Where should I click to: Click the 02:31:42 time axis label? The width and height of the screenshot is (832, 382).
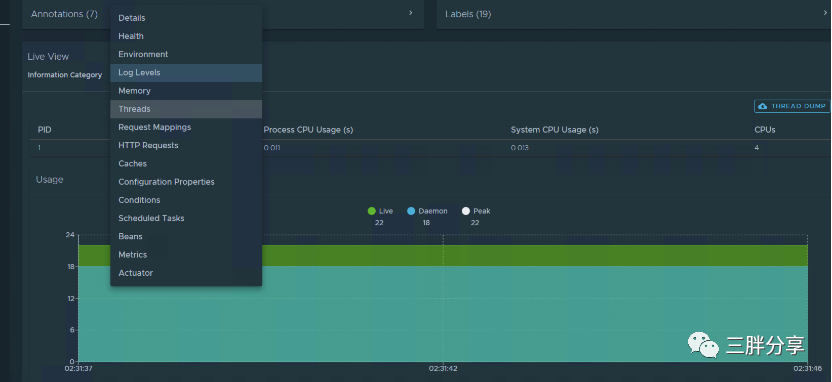click(443, 368)
